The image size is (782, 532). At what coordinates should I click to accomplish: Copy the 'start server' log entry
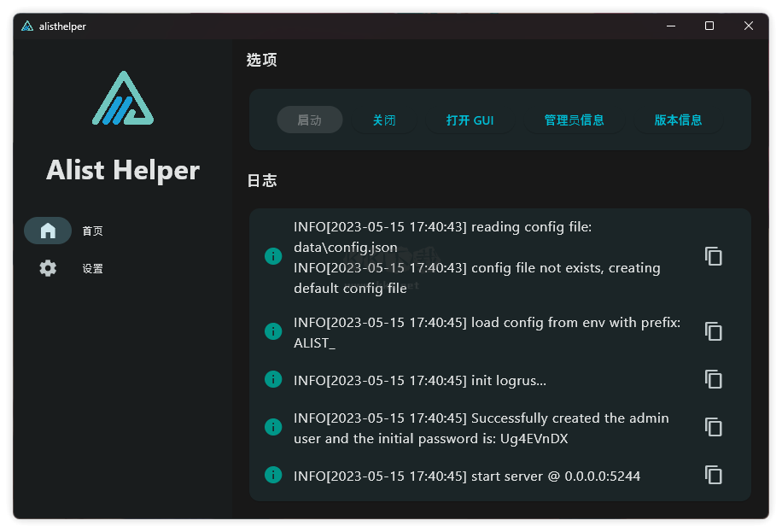(714, 476)
